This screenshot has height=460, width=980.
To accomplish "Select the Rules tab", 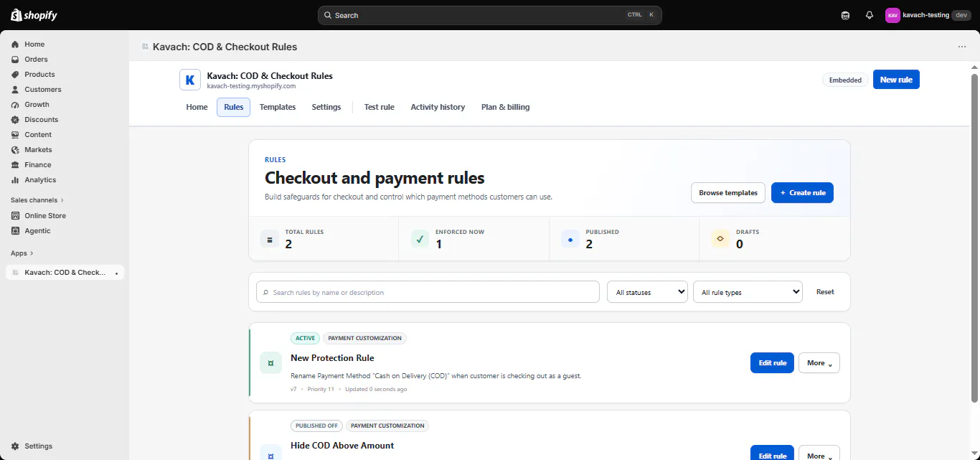I will click(x=234, y=107).
